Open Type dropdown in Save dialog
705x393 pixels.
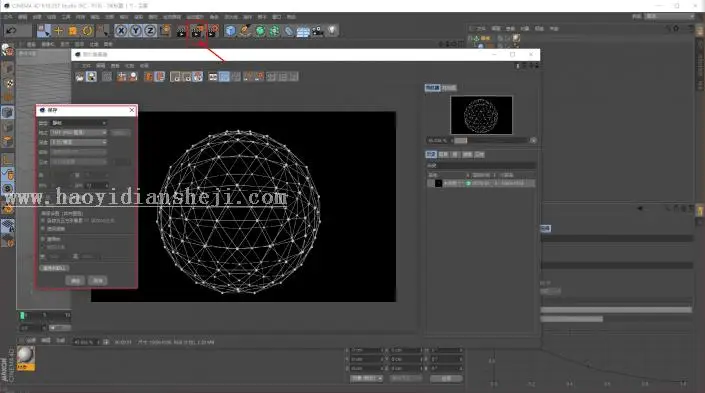78,123
